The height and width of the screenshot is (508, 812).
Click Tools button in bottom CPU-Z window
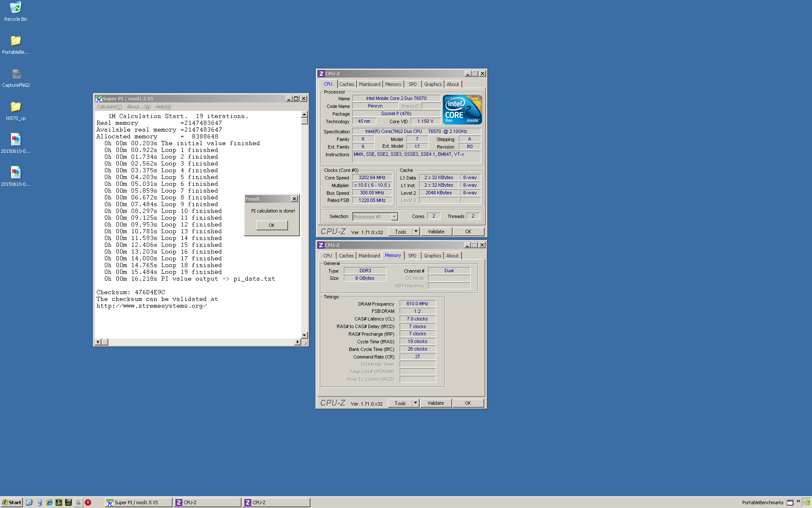click(x=400, y=403)
